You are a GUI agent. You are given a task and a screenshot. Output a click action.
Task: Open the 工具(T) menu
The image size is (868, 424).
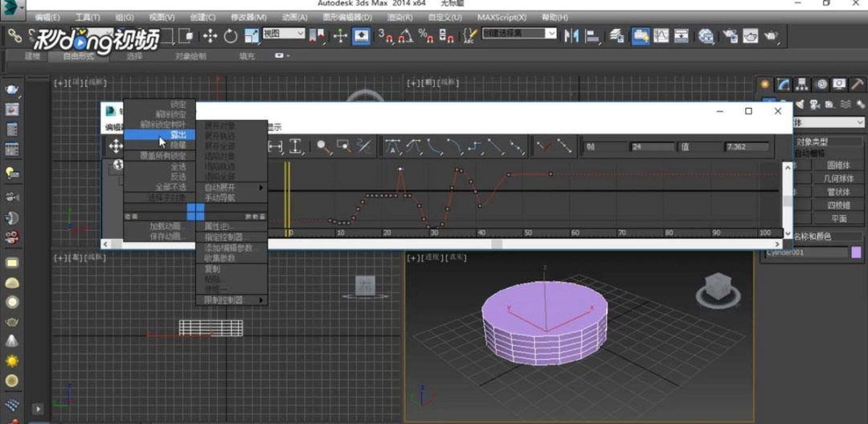point(88,17)
